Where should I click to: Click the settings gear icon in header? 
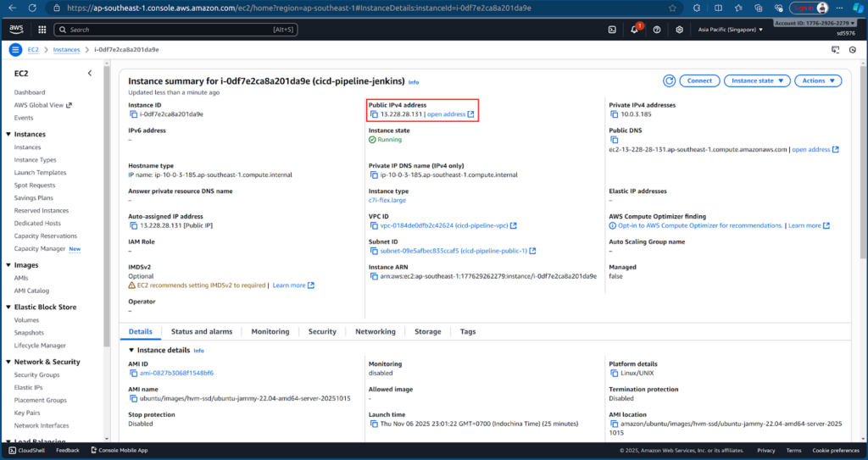[680, 30]
